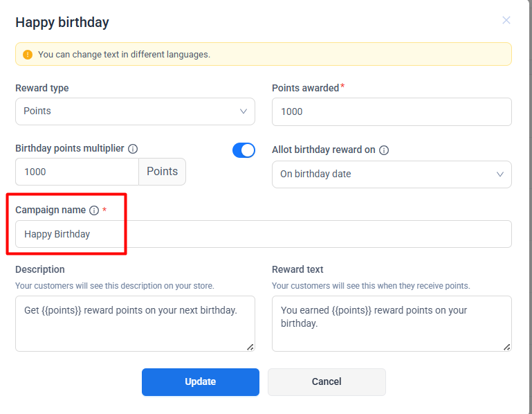Click the orange warning icon in the notice banner
This screenshot has width=532, height=414.
click(28, 54)
